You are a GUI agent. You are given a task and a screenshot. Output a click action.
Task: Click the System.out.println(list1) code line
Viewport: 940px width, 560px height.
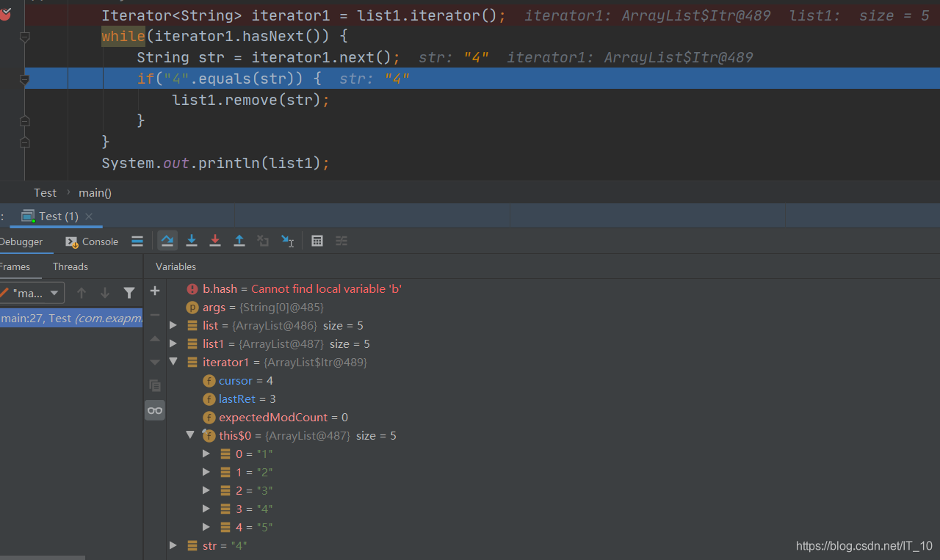click(216, 163)
